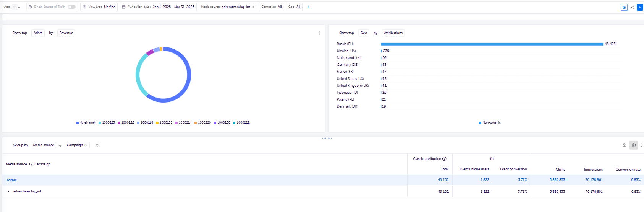Screen dimensions: 644x212
Task: Open the Attribution dates range picker
Action: pyautogui.click(x=158, y=7)
